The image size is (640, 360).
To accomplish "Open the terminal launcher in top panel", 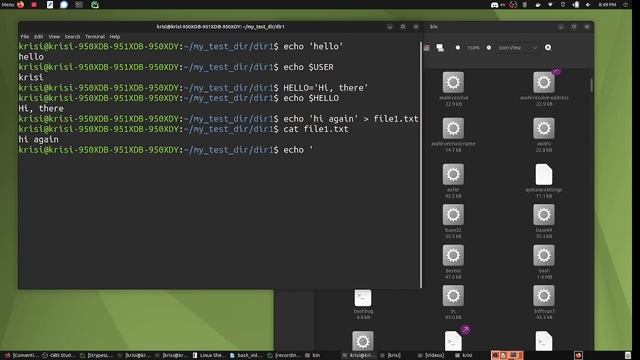I will (79, 4).
